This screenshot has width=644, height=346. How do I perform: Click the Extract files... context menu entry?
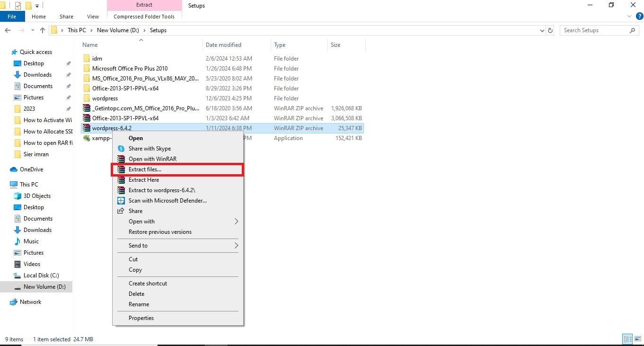[145, 169]
